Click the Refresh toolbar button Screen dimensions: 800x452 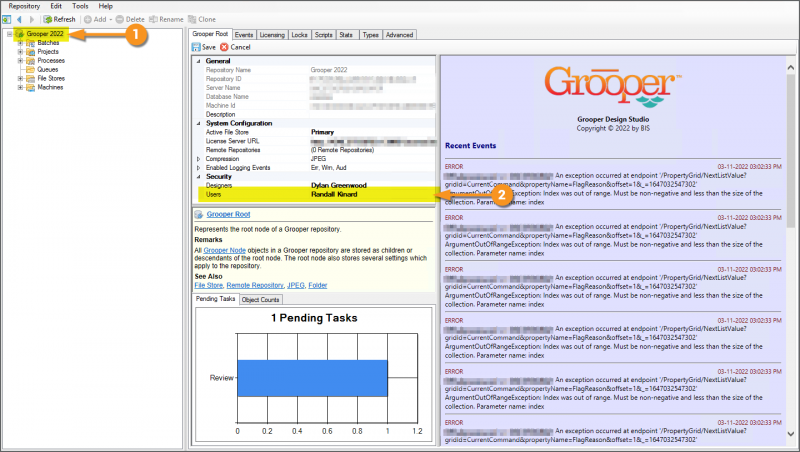pyautogui.click(x=59, y=19)
